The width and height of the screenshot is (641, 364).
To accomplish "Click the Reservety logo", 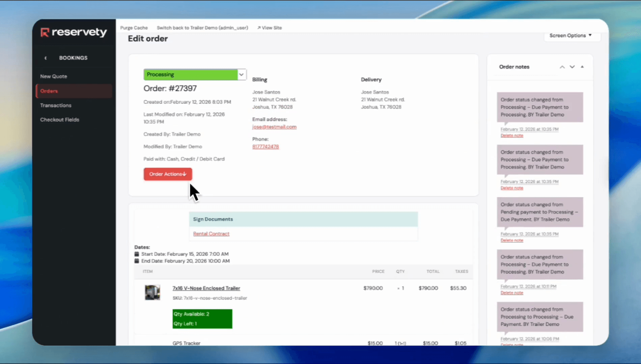I will (74, 32).
